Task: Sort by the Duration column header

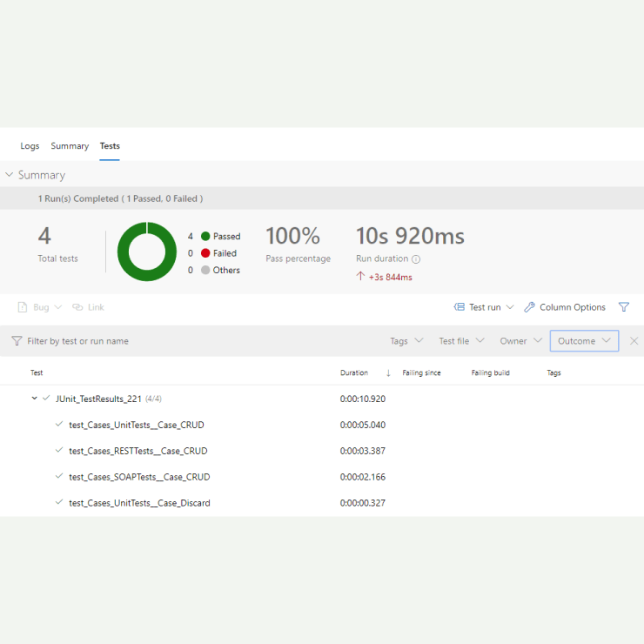Action: click(354, 373)
